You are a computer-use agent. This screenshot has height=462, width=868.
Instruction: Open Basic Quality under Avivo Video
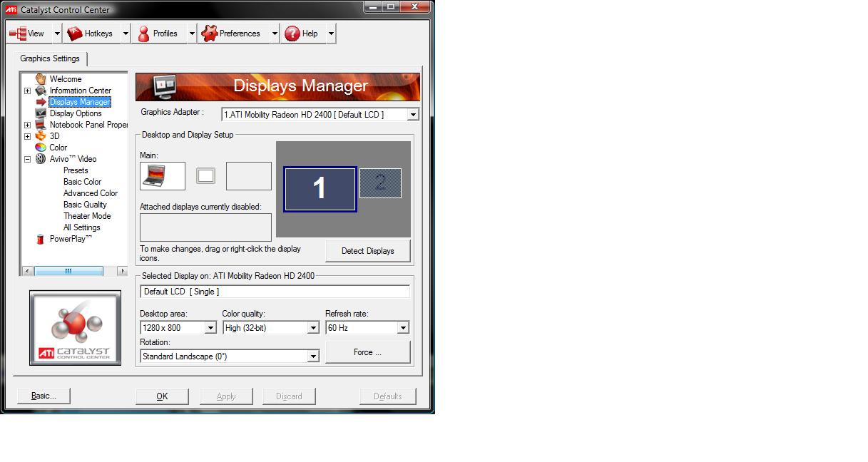tap(85, 205)
